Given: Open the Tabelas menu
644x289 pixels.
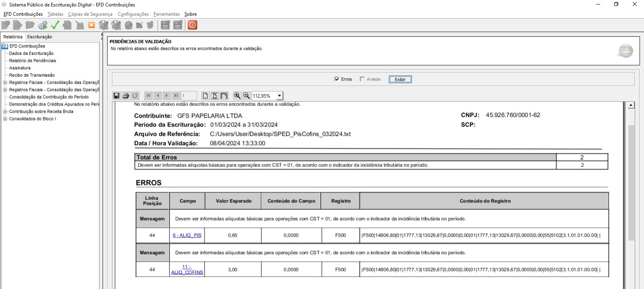Looking at the screenshot, I should [x=55, y=14].
